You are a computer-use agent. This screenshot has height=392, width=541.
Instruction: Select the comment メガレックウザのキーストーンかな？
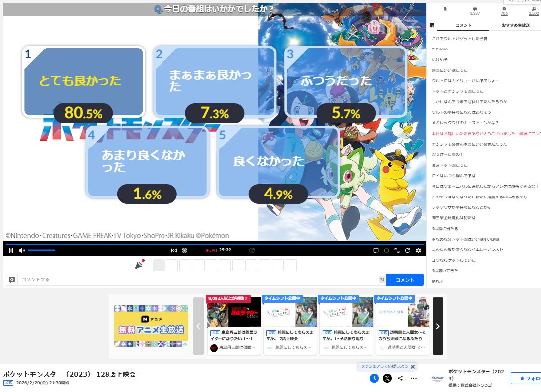(465, 123)
